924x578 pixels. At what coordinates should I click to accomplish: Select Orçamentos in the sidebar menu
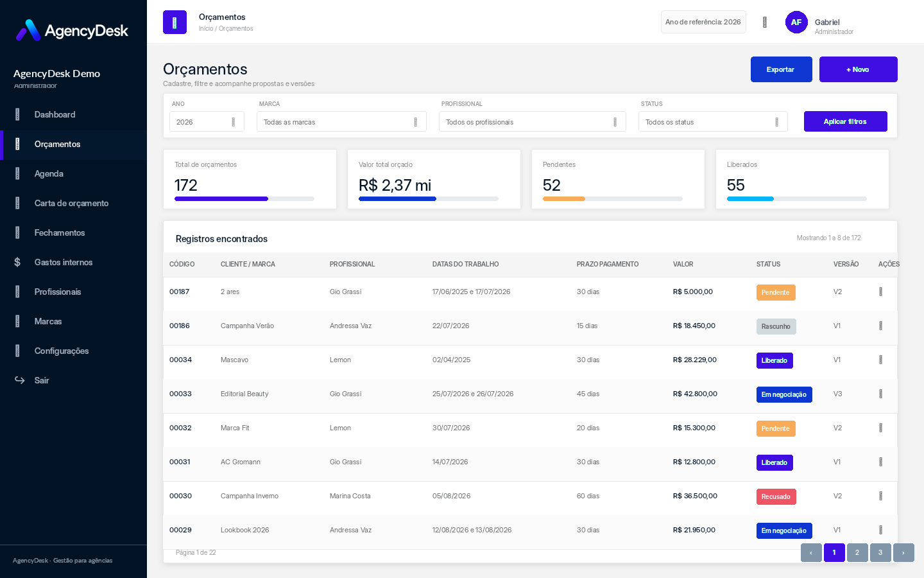(x=74, y=144)
